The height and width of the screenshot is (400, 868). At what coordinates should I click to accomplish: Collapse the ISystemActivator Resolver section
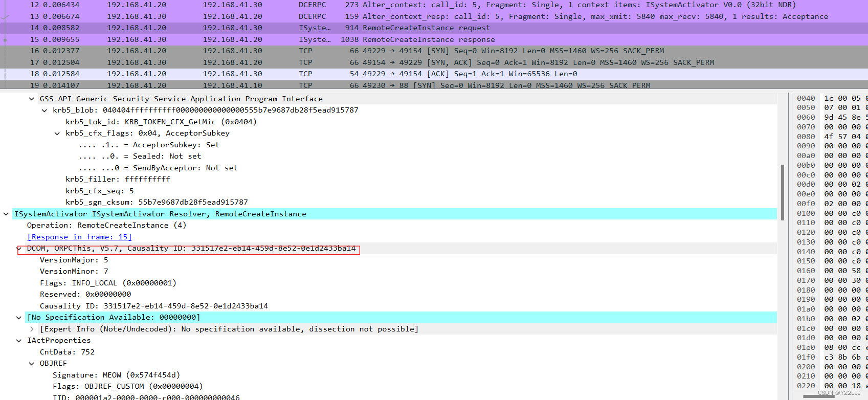click(x=6, y=214)
